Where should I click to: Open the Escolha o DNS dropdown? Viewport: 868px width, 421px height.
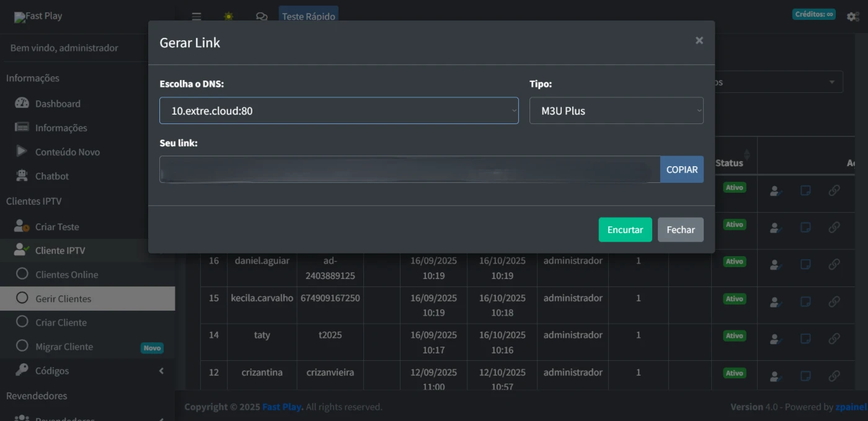(339, 111)
